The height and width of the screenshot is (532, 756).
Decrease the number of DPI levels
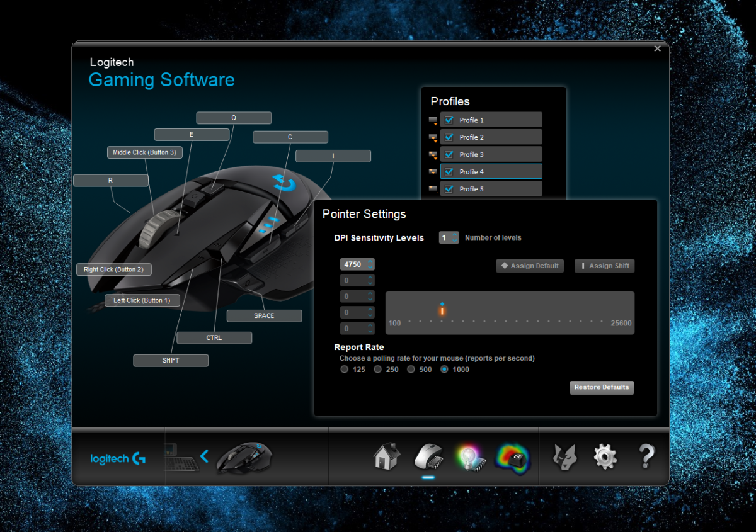point(455,241)
